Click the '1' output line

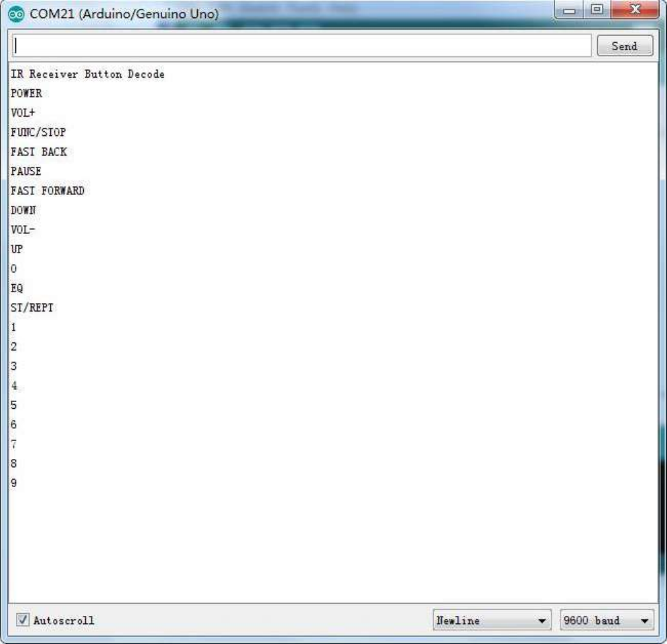(x=13, y=327)
